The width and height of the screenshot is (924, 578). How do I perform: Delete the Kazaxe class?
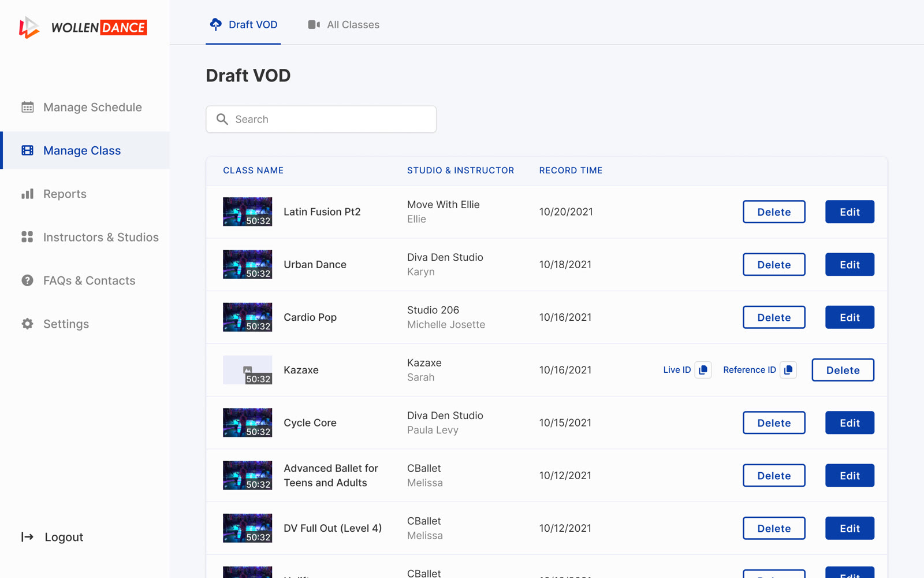pos(843,370)
